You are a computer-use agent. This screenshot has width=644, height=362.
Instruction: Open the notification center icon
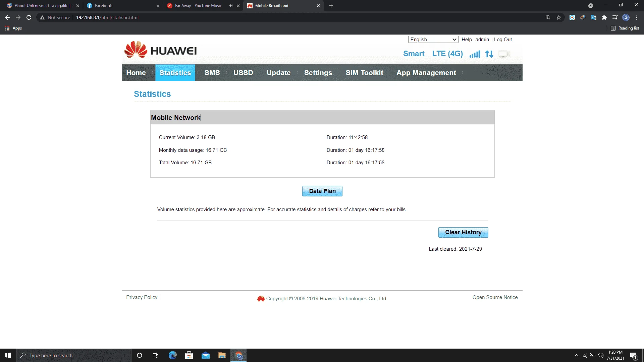click(634, 356)
